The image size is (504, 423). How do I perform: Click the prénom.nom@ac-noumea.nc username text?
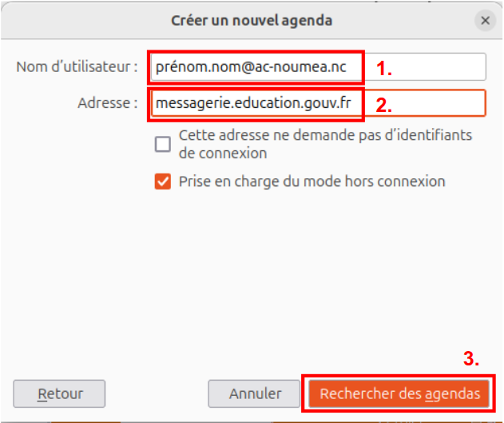pos(252,66)
